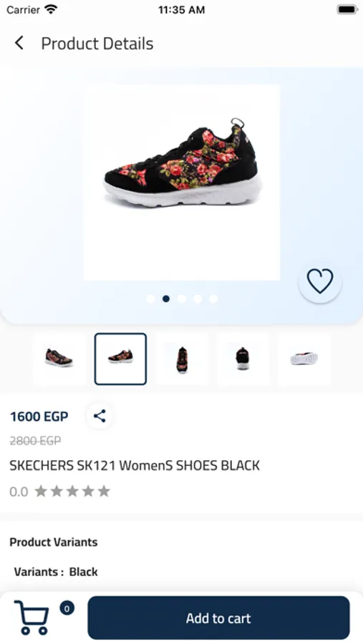Tap the back arrow icon
This screenshot has height=644, width=363.
[x=19, y=43]
